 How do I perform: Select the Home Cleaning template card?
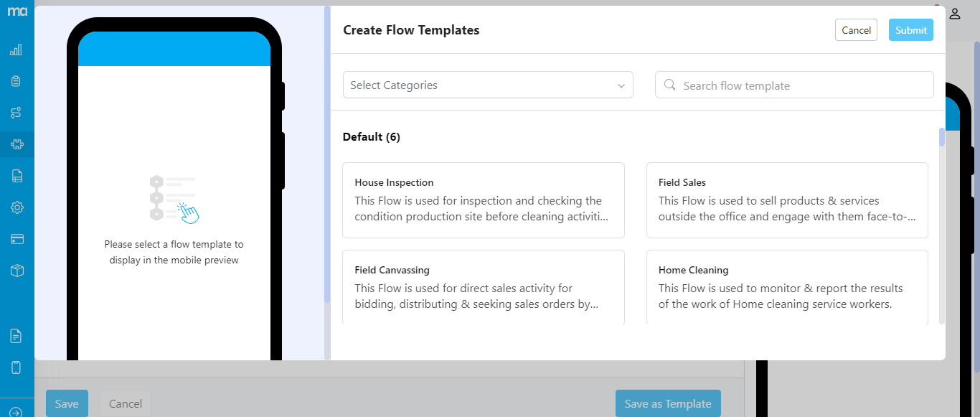(x=787, y=287)
